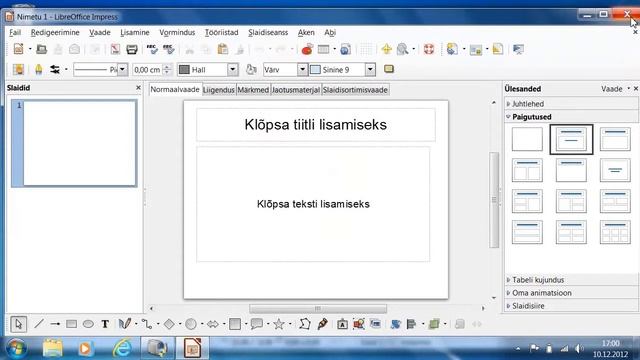The height and width of the screenshot is (360, 640).
Task: Choose the Line with arrow tool
Action: [x=55, y=324]
